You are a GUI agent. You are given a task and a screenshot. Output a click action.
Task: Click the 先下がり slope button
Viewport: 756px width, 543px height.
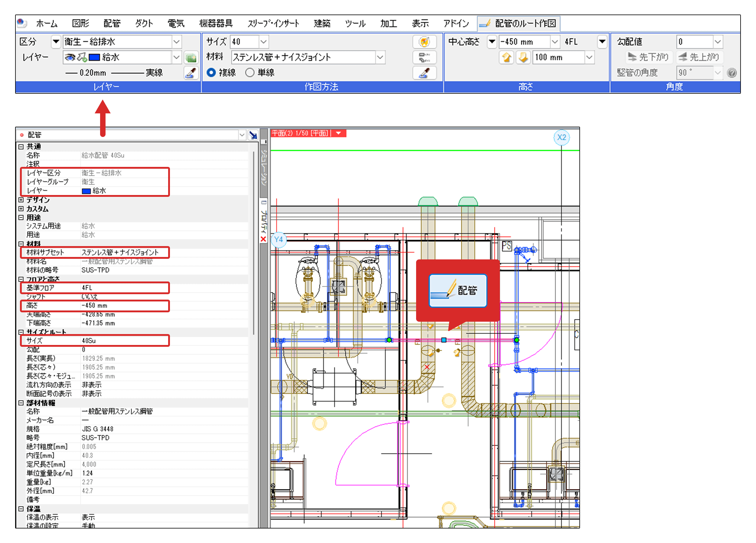point(649,57)
